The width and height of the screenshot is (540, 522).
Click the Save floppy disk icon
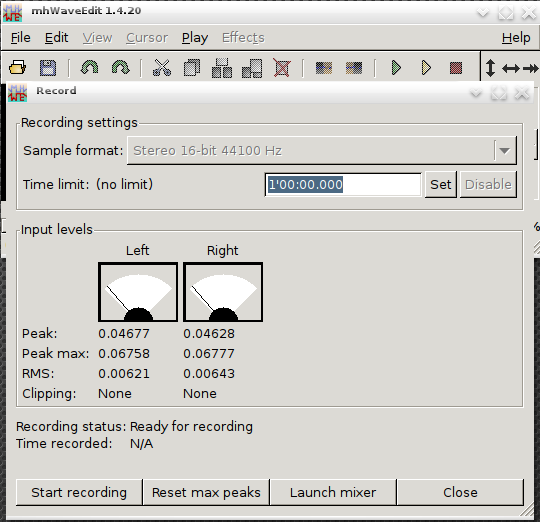[x=48, y=67]
